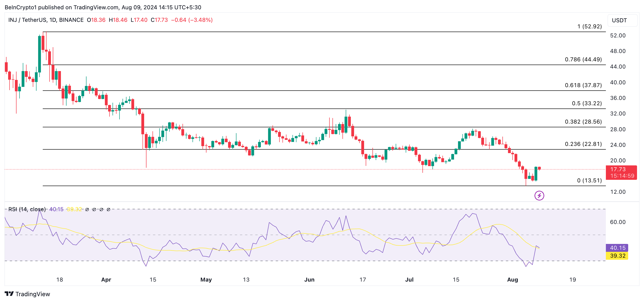Select the 0.618 (37.87) Fibonacci level label

(x=583, y=85)
